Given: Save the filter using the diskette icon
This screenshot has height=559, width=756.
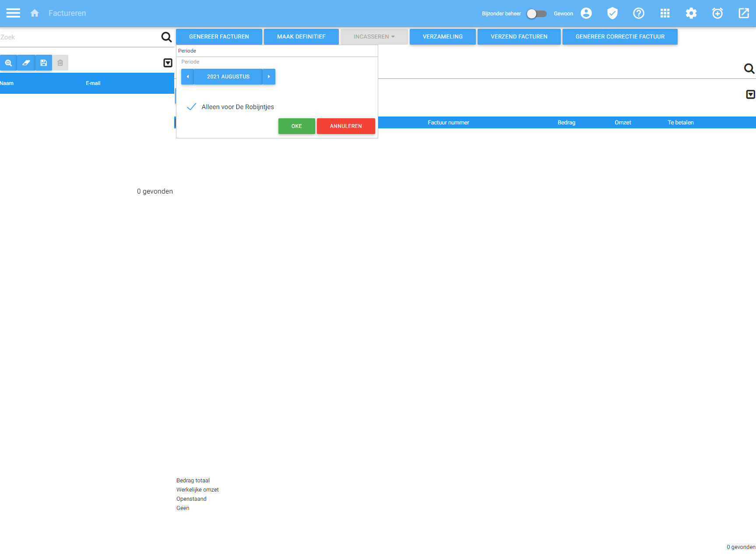Looking at the screenshot, I should pos(43,62).
